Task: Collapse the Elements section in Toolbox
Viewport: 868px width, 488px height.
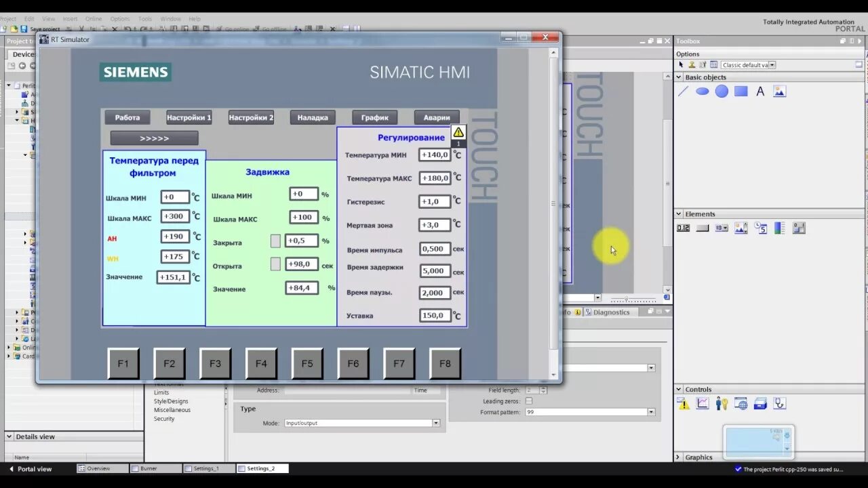Action: (678, 213)
